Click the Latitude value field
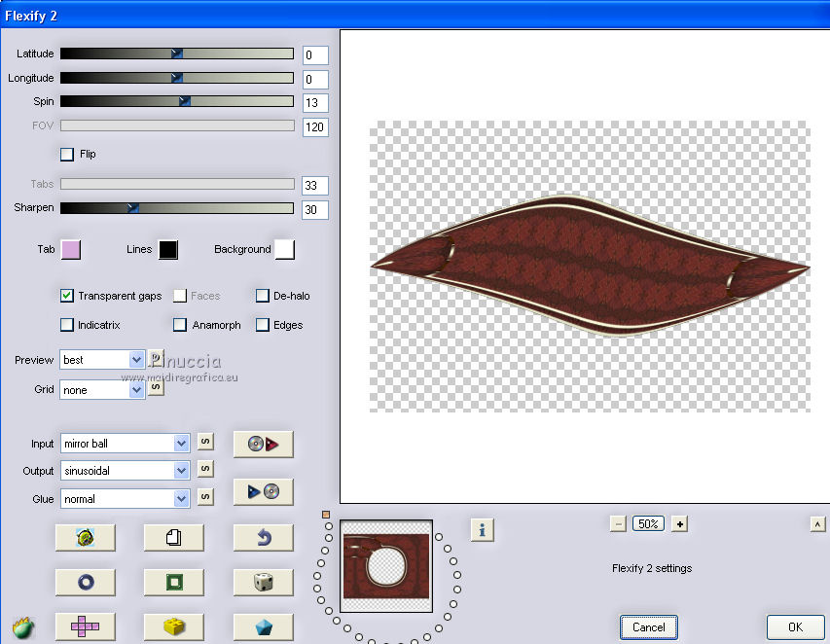The width and height of the screenshot is (830, 644). pyautogui.click(x=315, y=55)
